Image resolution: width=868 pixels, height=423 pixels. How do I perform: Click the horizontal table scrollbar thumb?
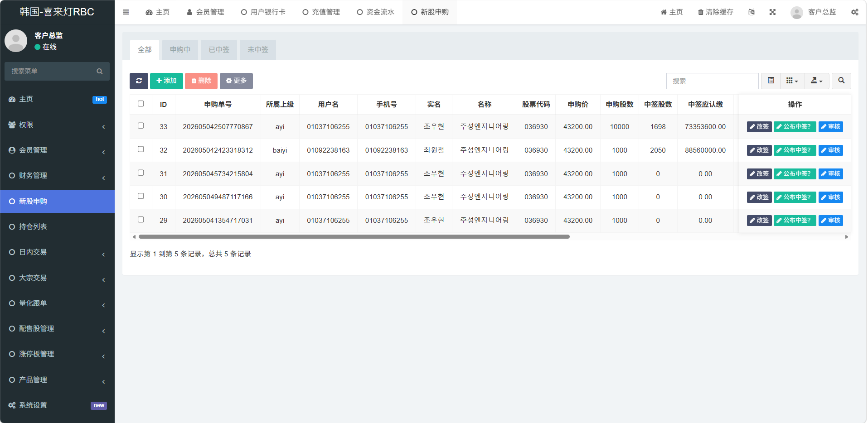coord(354,237)
